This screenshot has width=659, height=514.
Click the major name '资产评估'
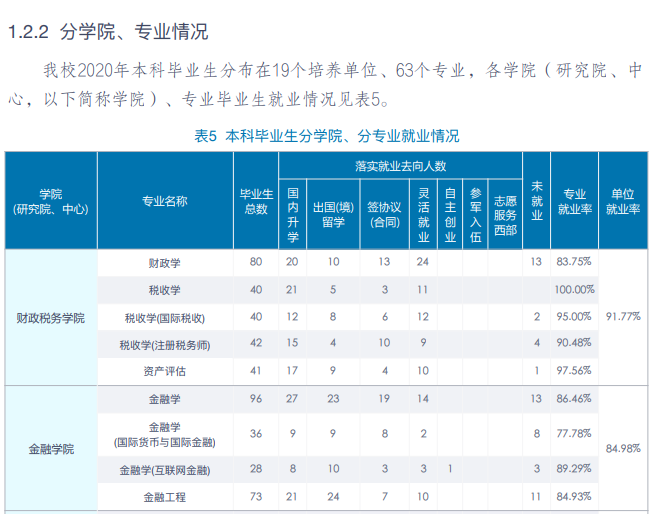(x=165, y=371)
